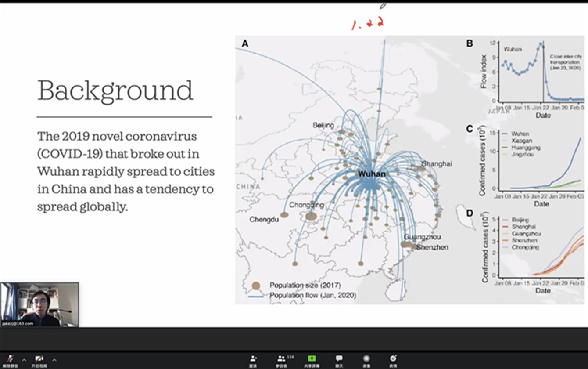Open the Chat panel icon
The width and height of the screenshot is (588, 369).
click(339, 359)
